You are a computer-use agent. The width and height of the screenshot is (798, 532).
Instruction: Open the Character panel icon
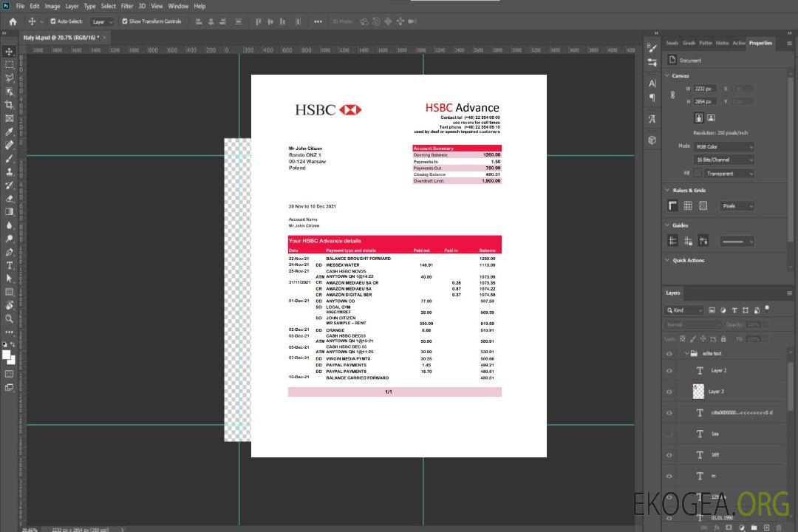point(652,83)
